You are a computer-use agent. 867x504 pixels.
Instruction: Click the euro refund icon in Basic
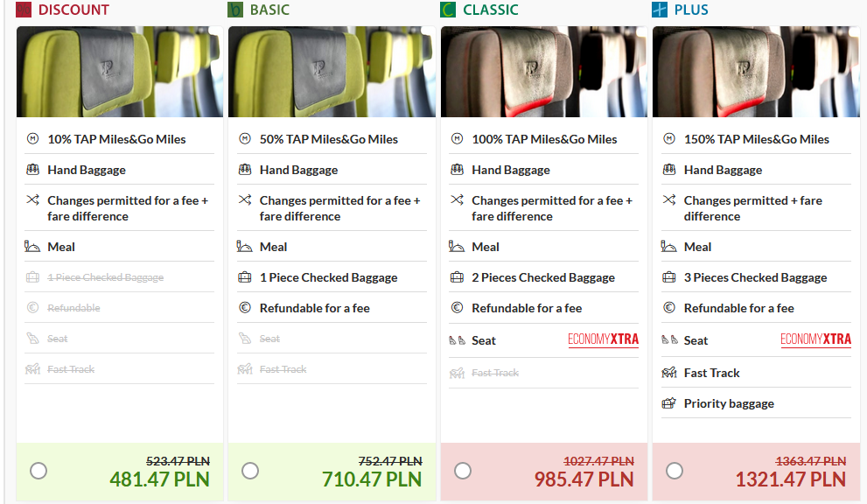[x=245, y=308]
